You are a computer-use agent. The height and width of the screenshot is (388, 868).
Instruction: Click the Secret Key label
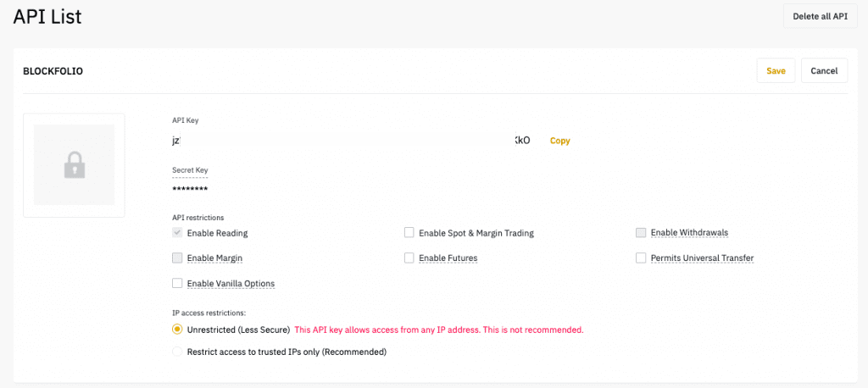coord(190,170)
